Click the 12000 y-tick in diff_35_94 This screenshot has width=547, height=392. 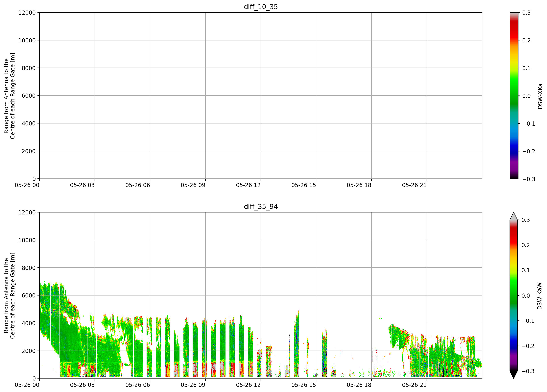point(27,212)
